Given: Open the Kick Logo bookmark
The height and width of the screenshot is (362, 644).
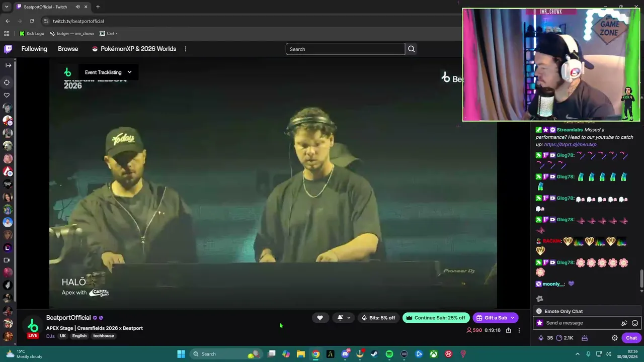Looking at the screenshot, I should pyautogui.click(x=32, y=34).
